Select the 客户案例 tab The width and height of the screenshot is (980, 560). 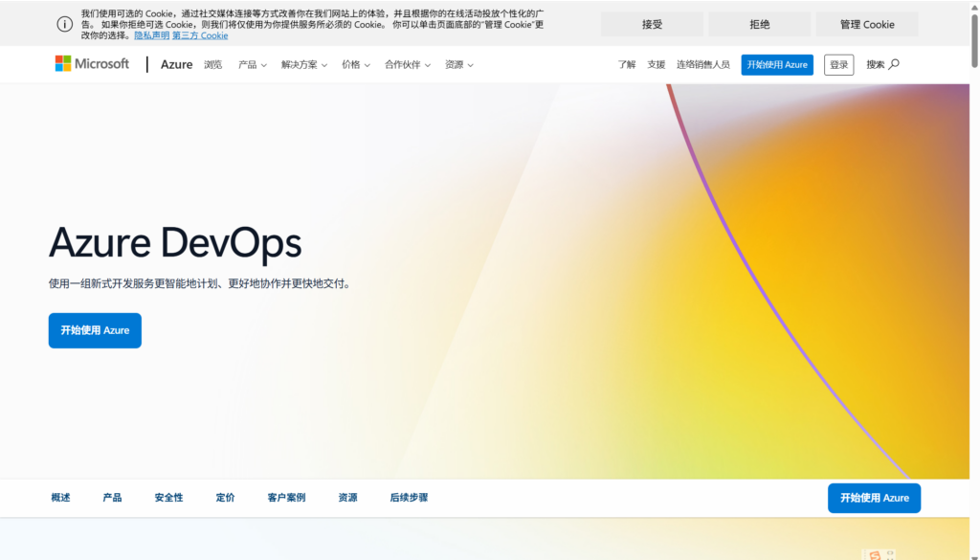click(286, 498)
